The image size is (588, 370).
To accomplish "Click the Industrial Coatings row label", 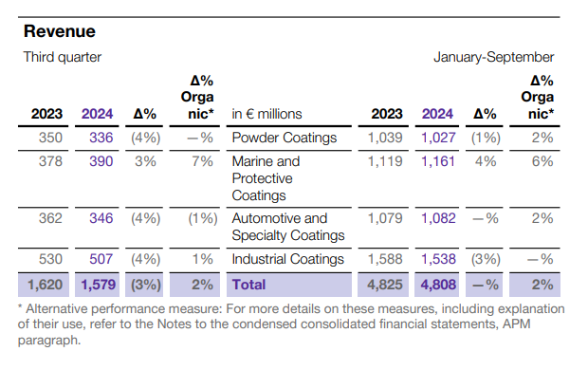I will click(x=287, y=259).
